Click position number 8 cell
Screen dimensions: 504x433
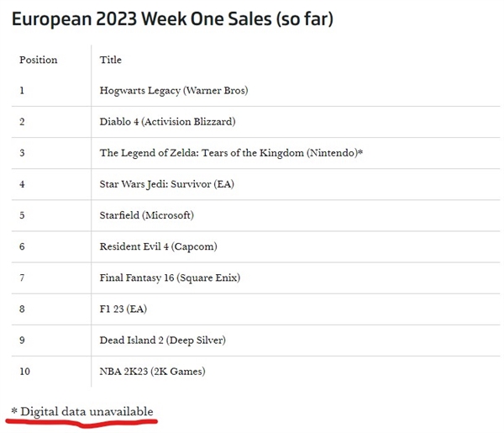click(x=22, y=309)
